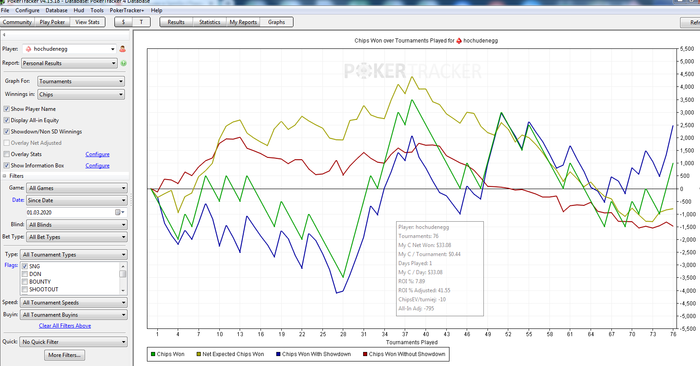Click Clear All Filters Above link
The image size is (700, 366).
pyautogui.click(x=65, y=326)
